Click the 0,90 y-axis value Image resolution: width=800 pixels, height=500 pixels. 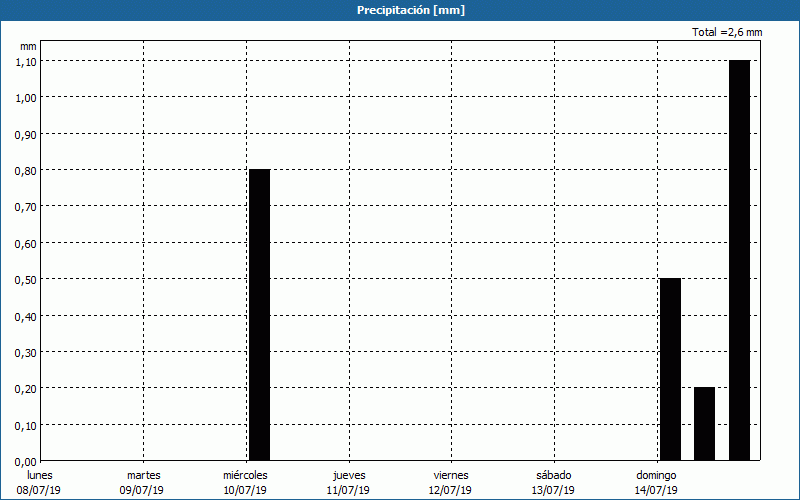pyautogui.click(x=25, y=134)
